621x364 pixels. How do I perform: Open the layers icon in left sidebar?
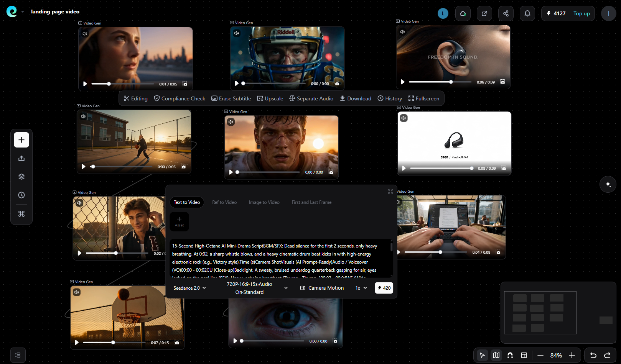pos(21,177)
